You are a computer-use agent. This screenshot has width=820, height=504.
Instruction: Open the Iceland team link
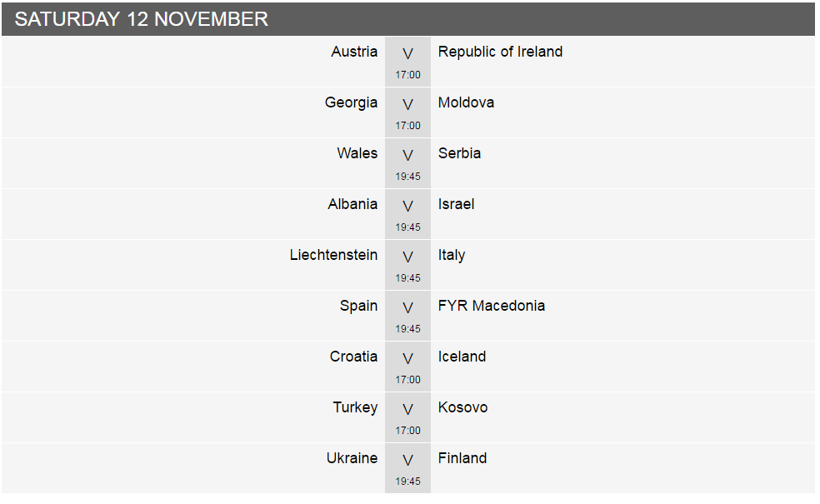tap(462, 356)
